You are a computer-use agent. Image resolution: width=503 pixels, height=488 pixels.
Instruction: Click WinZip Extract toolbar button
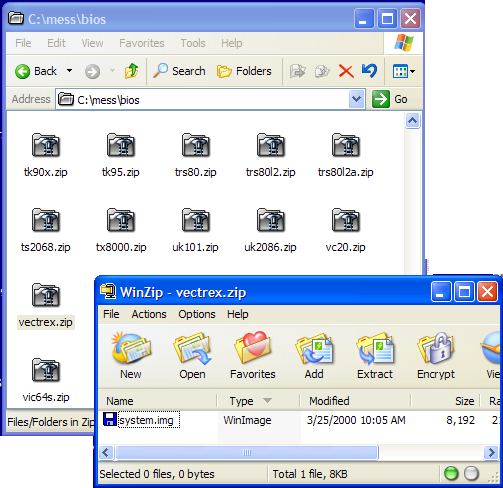coord(375,356)
